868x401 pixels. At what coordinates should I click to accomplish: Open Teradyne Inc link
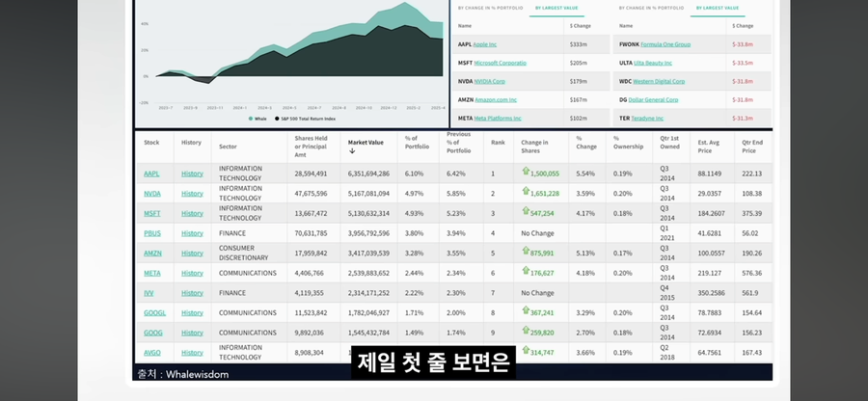648,119
